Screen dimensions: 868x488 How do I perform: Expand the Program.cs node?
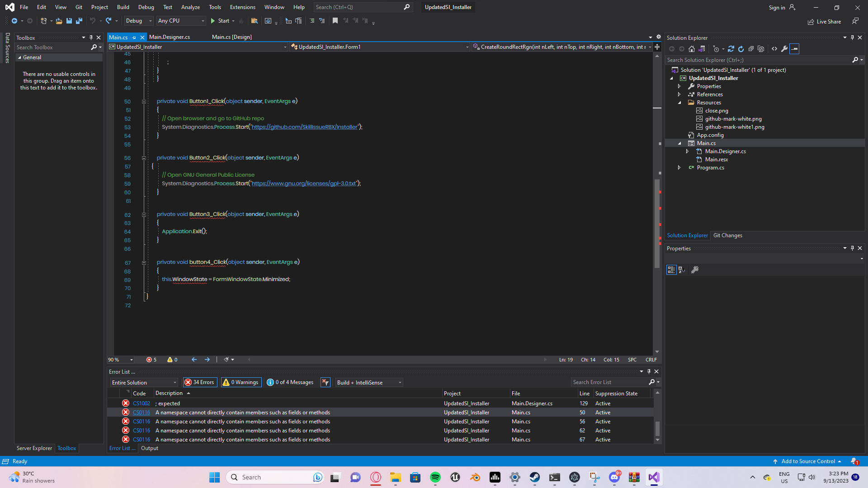tap(679, 168)
